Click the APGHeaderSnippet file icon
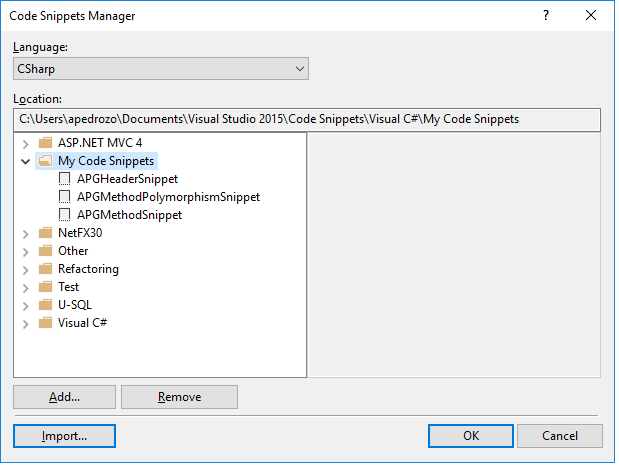Image resolution: width=619 pixels, height=466 pixels. click(64, 179)
